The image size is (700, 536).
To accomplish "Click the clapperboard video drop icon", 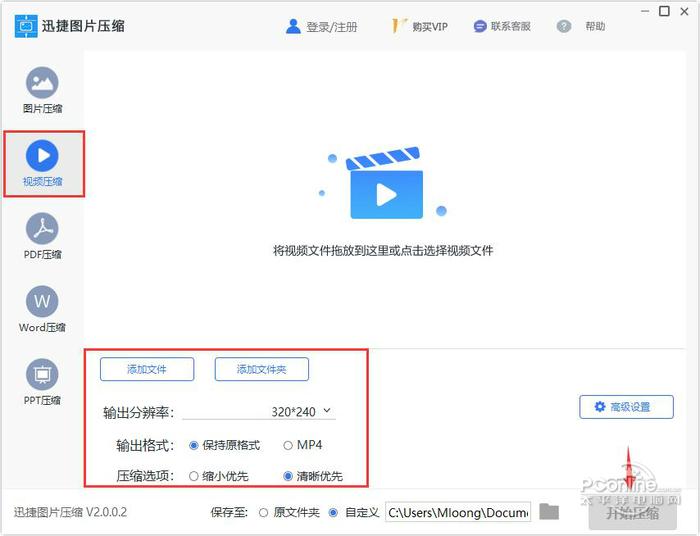I will [x=387, y=183].
